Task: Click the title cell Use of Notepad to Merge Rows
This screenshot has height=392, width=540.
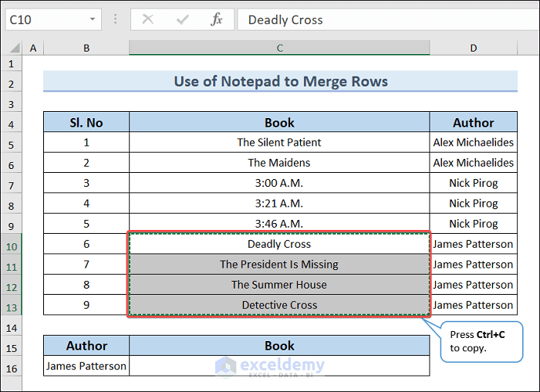Action: pos(280,81)
